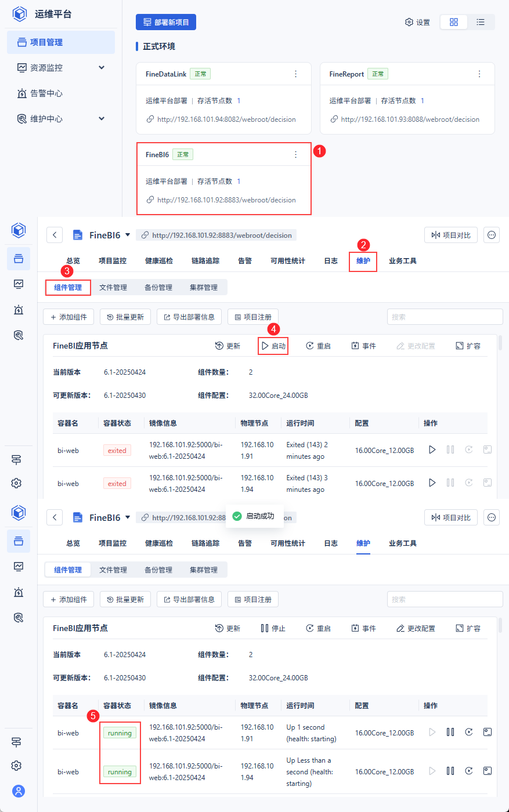The height and width of the screenshot is (812, 509).
Task: Open the FineBI6 card 192.168.101.92:8883 link
Action: [x=226, y=200]
